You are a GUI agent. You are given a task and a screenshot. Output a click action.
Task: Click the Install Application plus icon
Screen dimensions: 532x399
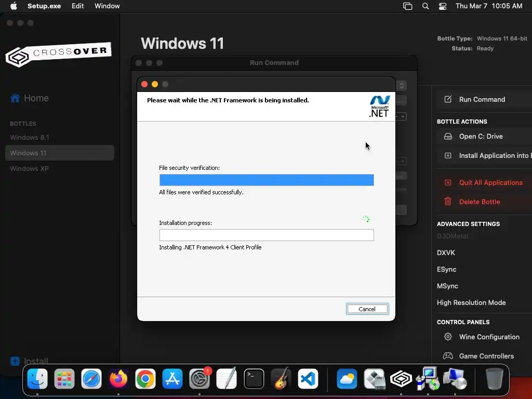point(448,155)
